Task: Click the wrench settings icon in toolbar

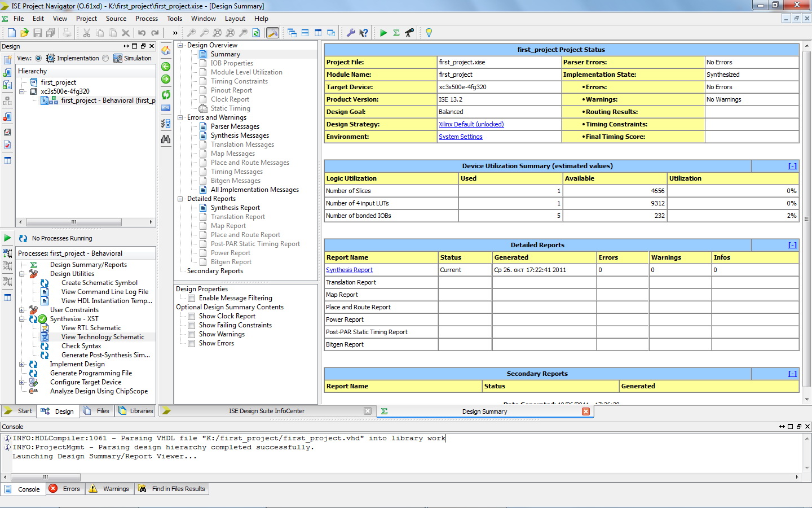Action: coord(351,33)
